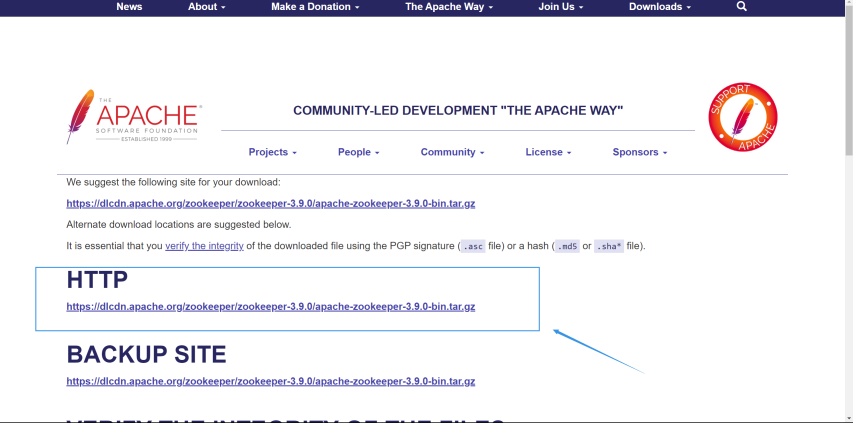
Task: Open the Community dropdown menu
Action: (x=452, y=152)
